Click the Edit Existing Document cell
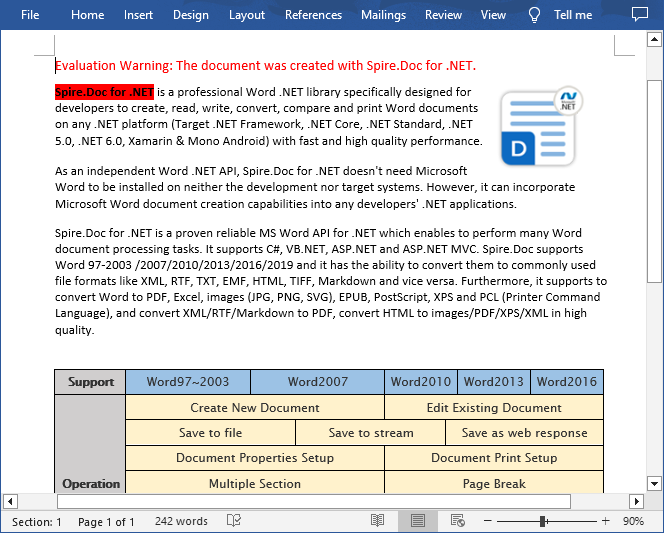The image size is (664, 533). coord(494,407)
